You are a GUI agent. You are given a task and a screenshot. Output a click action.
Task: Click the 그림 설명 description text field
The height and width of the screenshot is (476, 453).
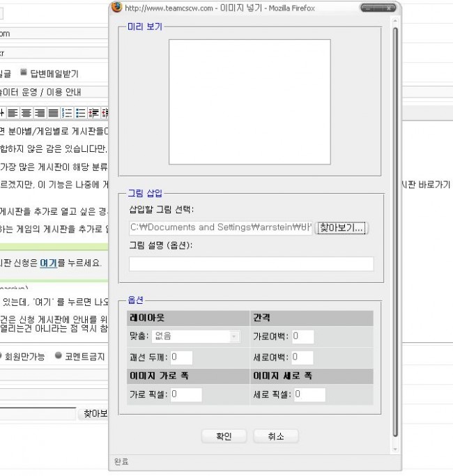tap(251, 263)
